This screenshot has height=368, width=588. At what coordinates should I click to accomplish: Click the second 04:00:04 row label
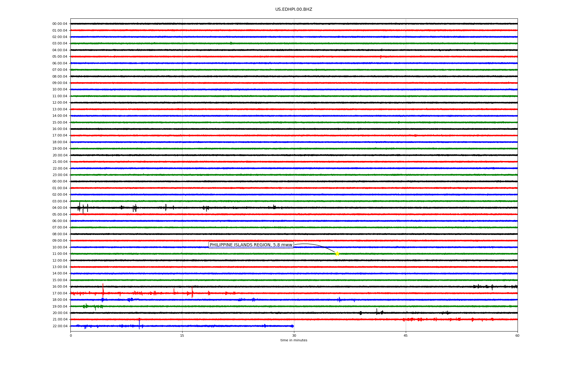(x=60, y=208)
